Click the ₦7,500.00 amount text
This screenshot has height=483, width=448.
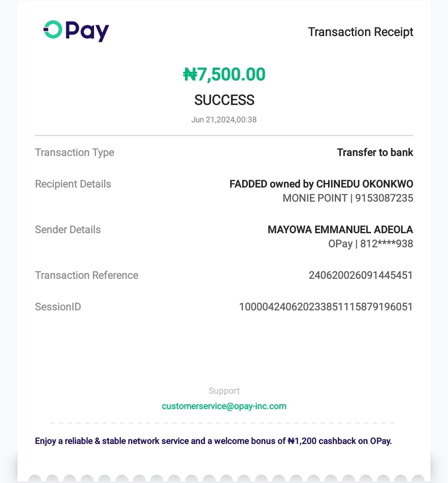[x=224, y=75]
